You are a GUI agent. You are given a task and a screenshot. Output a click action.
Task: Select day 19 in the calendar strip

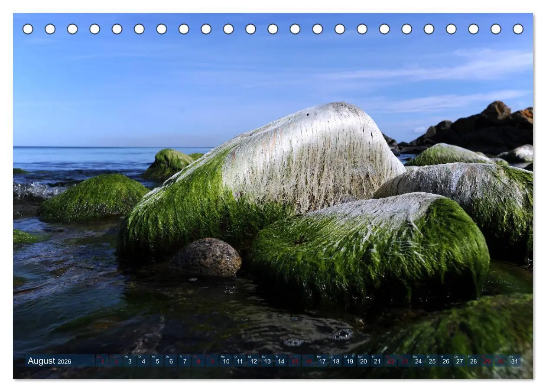(350, 361)
